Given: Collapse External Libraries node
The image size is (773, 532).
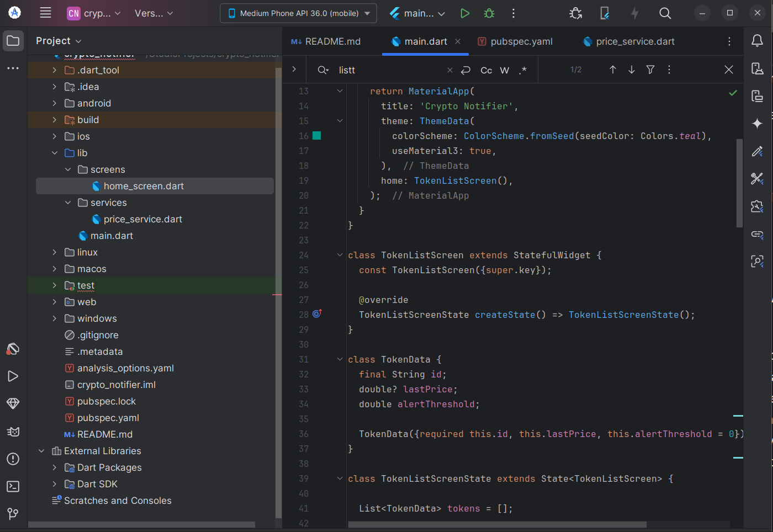Looking at the screenshot, I should coord(41,451).
